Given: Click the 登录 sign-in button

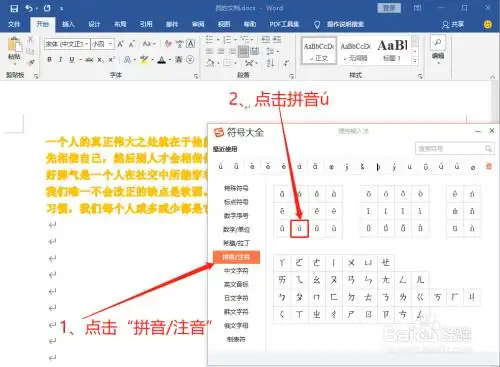Looking at the screenshot, I should [389, 8].
